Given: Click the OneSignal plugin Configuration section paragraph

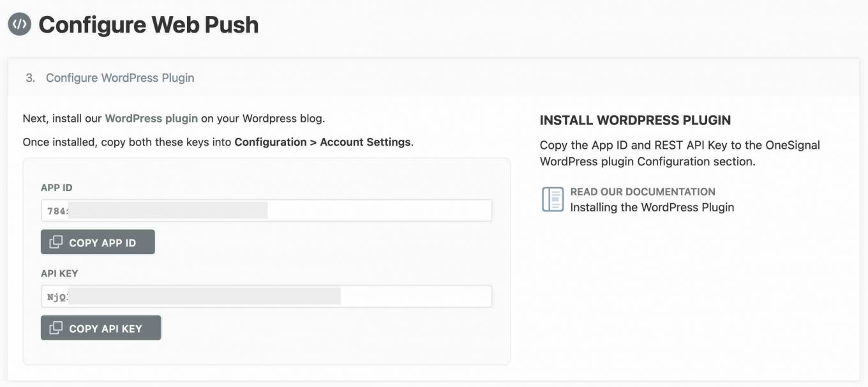Looking at the screenshot, I should (x=680, y=153).
